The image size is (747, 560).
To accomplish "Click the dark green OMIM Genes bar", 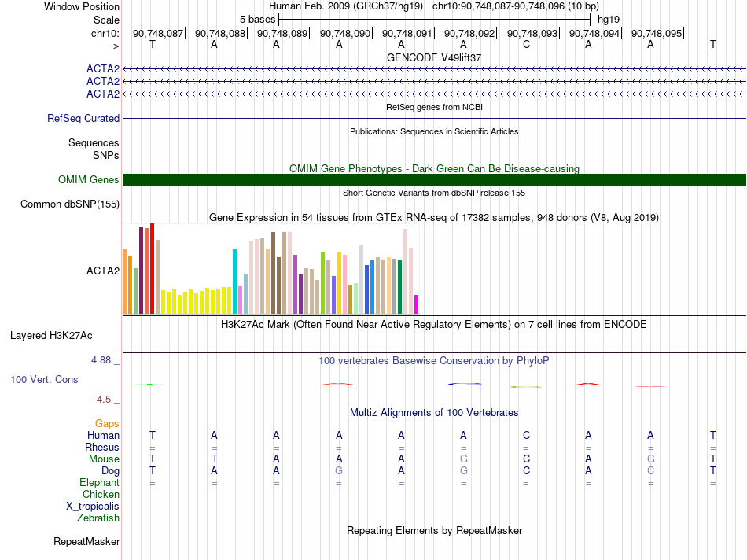I will coord(434,179).
